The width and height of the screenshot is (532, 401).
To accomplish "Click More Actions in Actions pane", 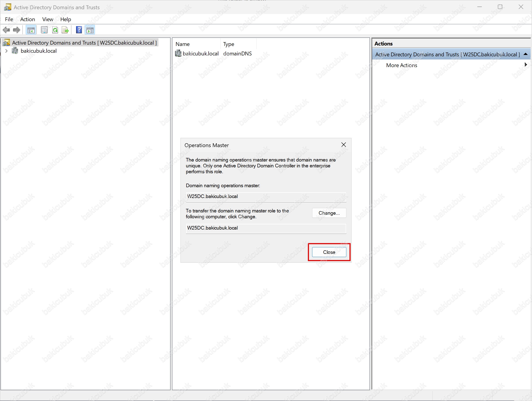I will point(401,65).
